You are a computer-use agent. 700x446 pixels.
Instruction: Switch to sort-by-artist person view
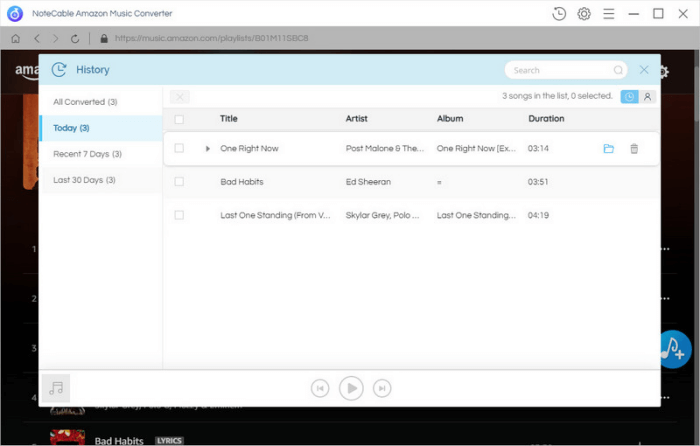(647, 96)
